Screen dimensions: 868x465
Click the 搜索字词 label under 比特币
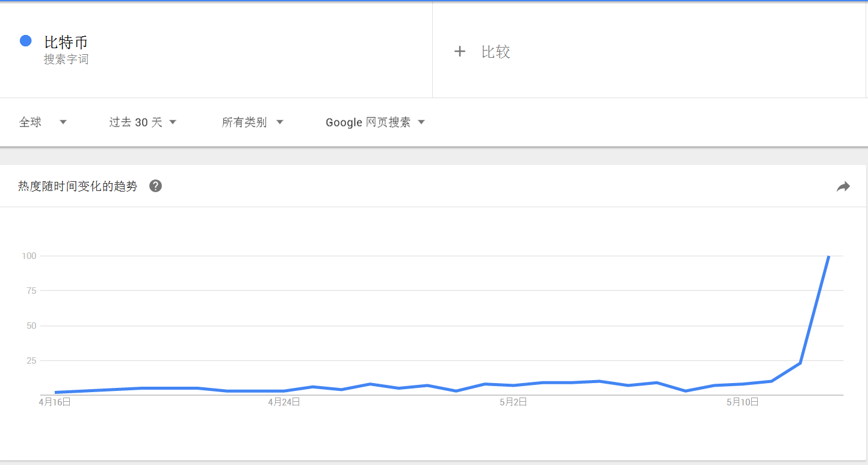[x=66, y=60]
